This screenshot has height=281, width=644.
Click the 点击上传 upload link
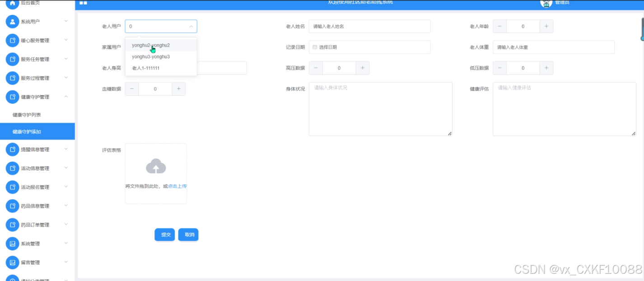[x=177, y=186]
